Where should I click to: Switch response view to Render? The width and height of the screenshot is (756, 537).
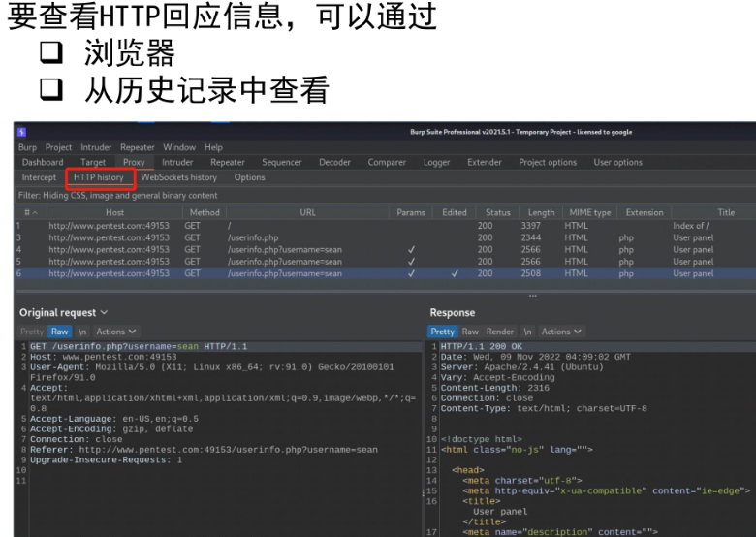(499, 332)
